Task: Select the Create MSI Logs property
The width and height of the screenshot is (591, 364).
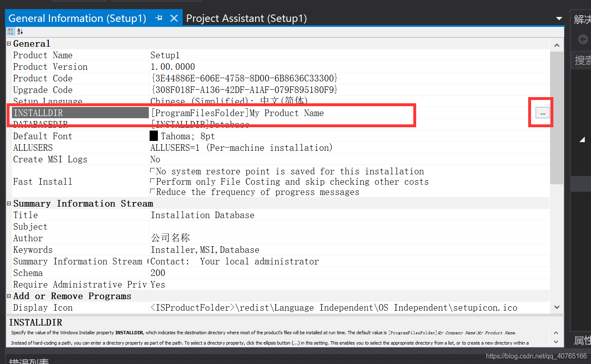Action: pyautogui.click(x=50, y=159)
